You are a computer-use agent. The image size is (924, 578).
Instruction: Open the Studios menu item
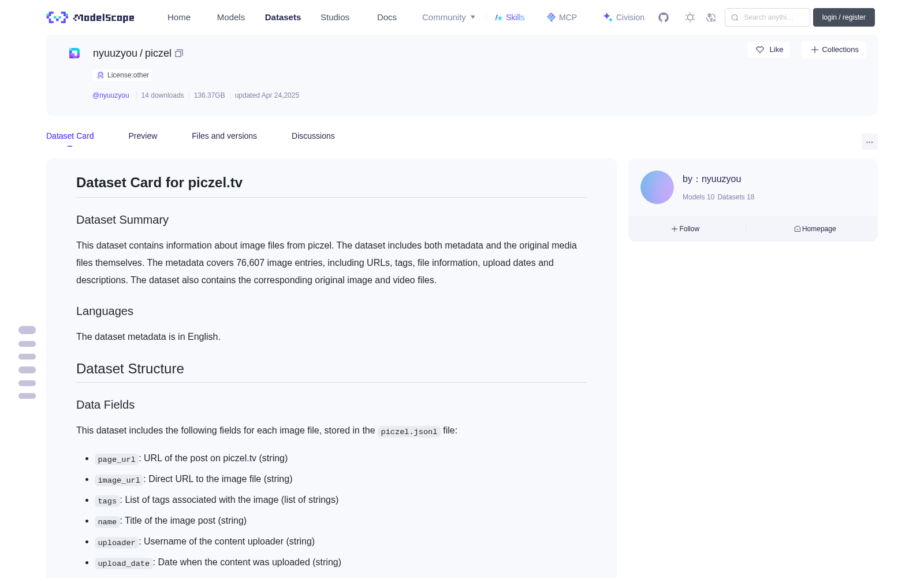coord(335,17)
